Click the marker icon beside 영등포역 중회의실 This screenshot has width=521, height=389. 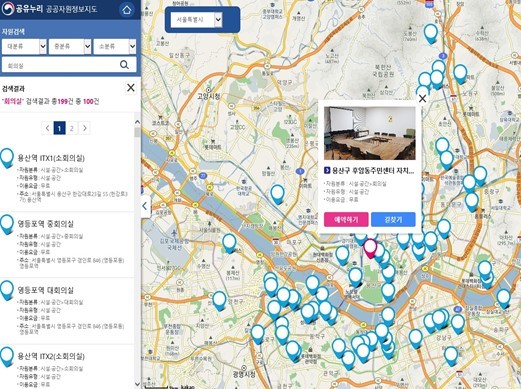7,224
